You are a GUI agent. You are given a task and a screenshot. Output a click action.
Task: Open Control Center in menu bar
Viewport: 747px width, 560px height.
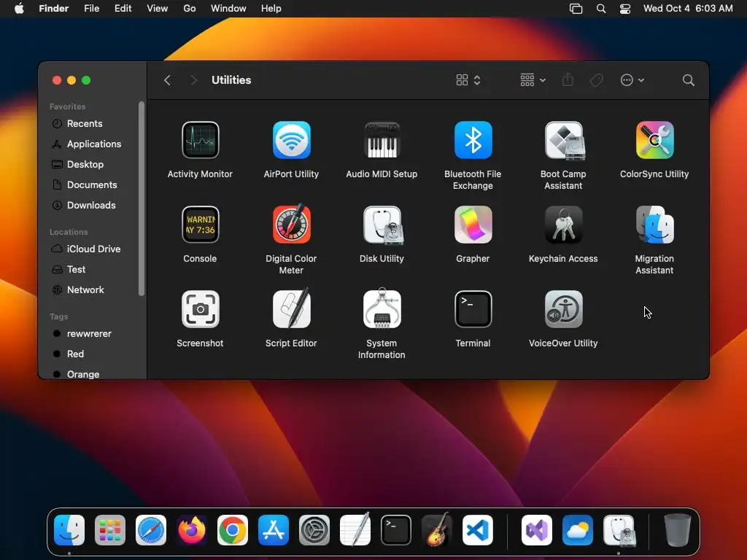click(x=625, y=9)
